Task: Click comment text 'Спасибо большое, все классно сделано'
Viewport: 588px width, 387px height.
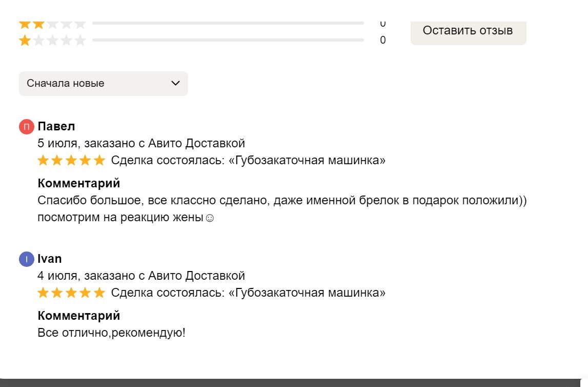Action: point(154,201)
